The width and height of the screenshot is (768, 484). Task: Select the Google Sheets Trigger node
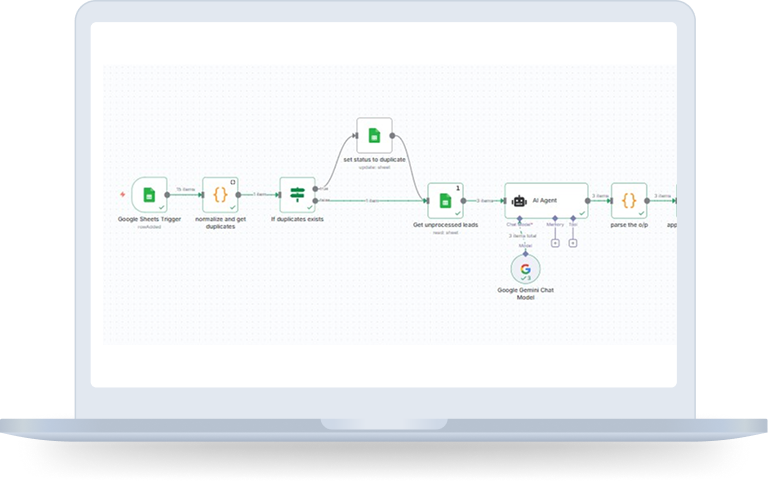[x=149, y=195]
